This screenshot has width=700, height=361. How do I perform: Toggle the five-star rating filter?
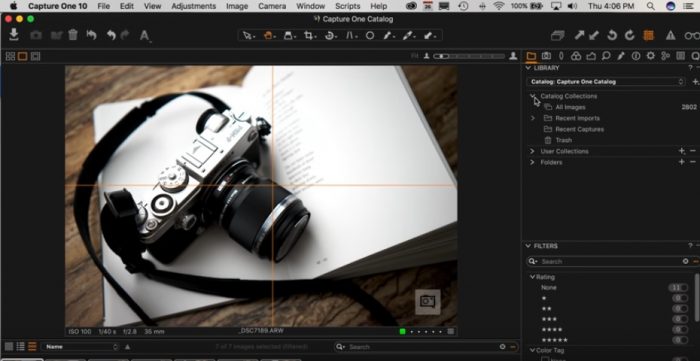pyautogui.click(x=680, y=340)
